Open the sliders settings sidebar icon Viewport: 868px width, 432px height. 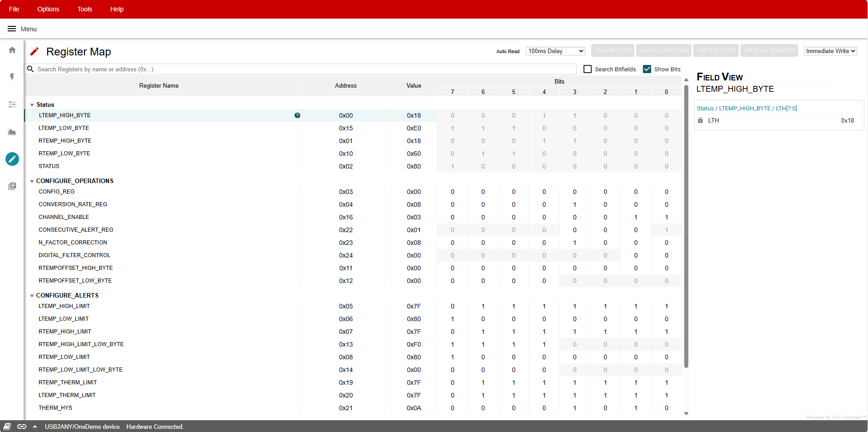click(12, 104)
